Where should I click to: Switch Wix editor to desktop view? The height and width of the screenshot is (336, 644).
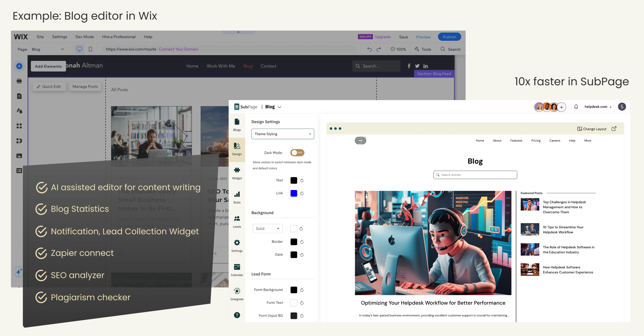pyautogui.click(x=79, y=49)
